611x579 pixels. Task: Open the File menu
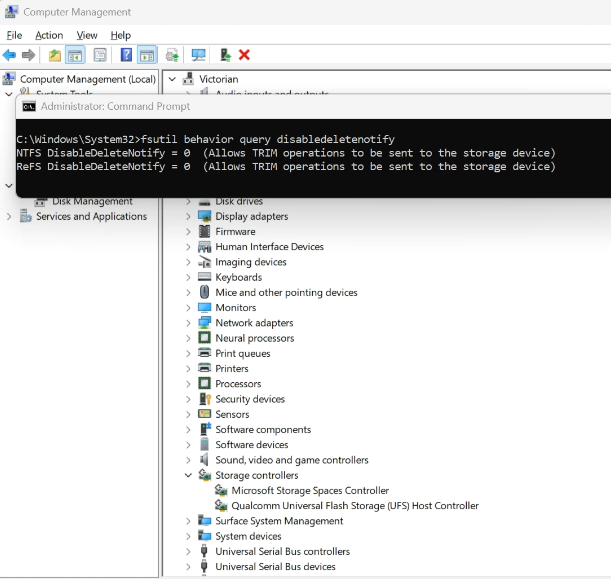coord(14,35)
